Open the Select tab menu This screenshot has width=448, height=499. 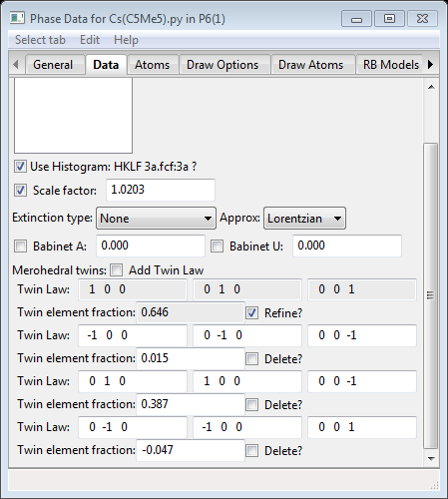tap(40, 40)
